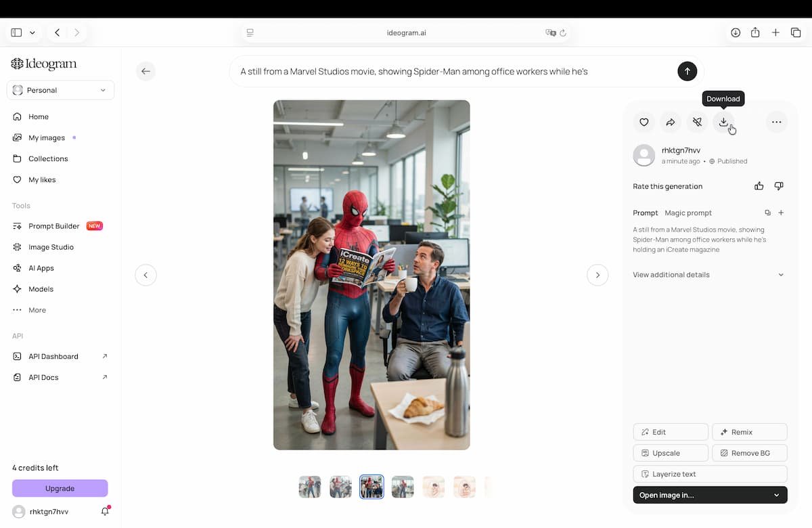
Task: Go back using the left-arrow circle button
Action: click(145, 71)
